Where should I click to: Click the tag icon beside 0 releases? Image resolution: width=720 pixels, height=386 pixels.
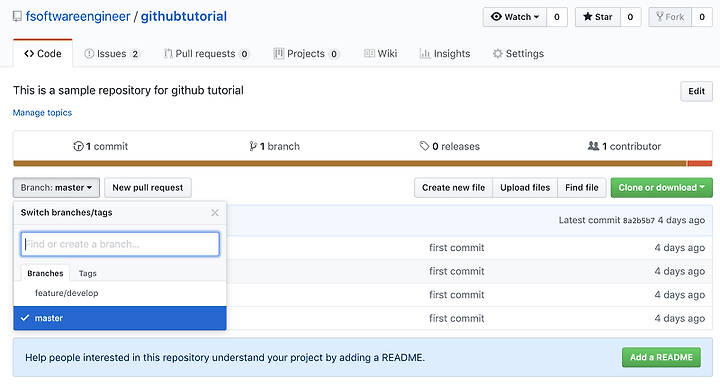424,146
